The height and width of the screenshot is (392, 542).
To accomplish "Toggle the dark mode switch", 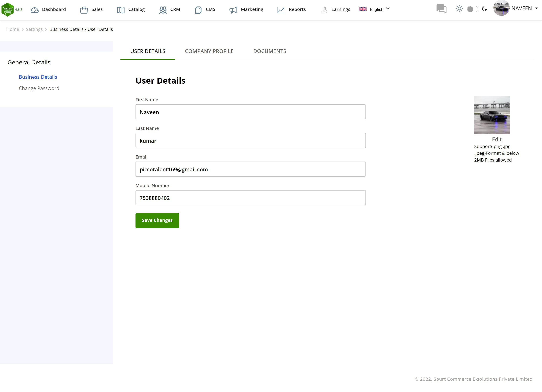I will point(472,9).
